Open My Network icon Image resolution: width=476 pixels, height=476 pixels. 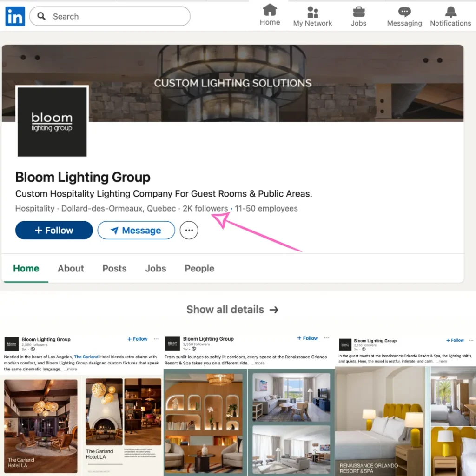pyautogui.click(x=313, y=12)
